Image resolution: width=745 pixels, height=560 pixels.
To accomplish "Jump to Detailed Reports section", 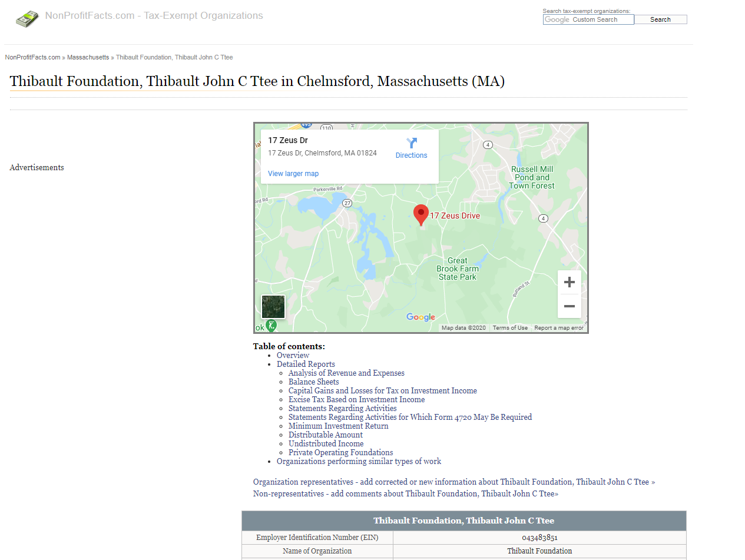I will pos(306,364).
